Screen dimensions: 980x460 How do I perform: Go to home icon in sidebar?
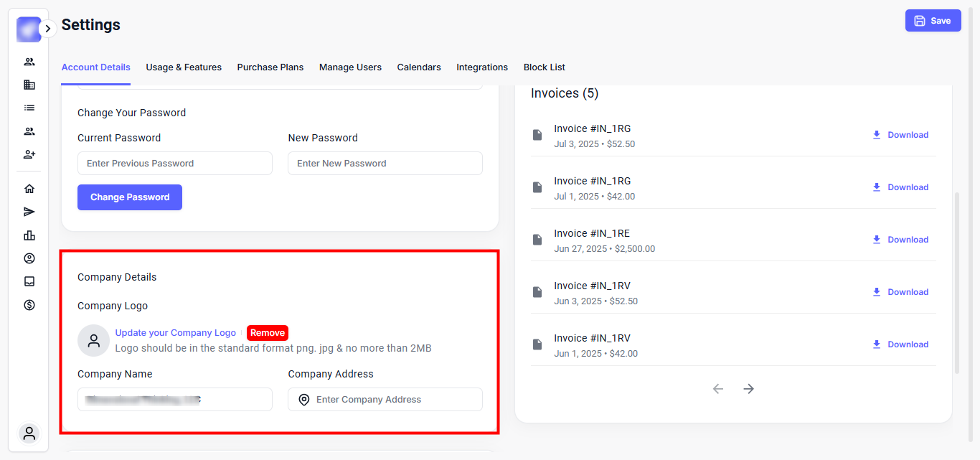point(29,189)
